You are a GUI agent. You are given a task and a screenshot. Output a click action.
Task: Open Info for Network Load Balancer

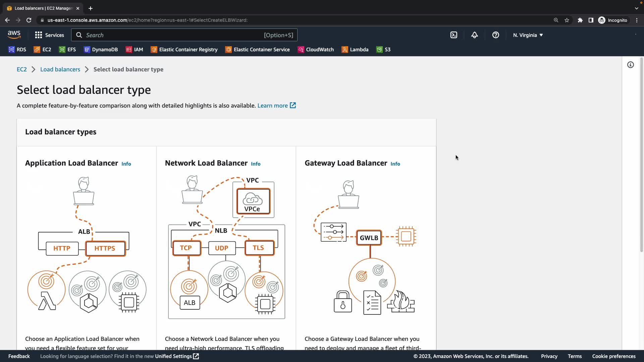point(256,164)
